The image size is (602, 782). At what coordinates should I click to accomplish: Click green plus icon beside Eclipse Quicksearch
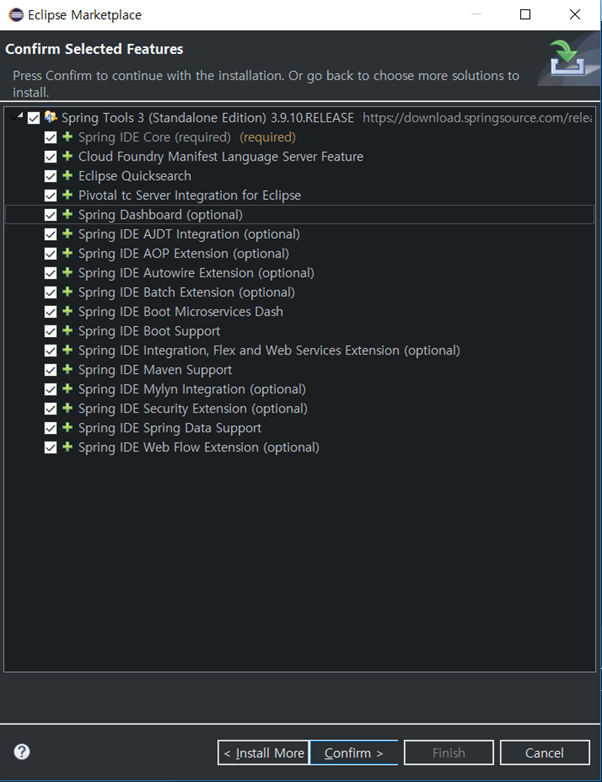pos(67,176)
